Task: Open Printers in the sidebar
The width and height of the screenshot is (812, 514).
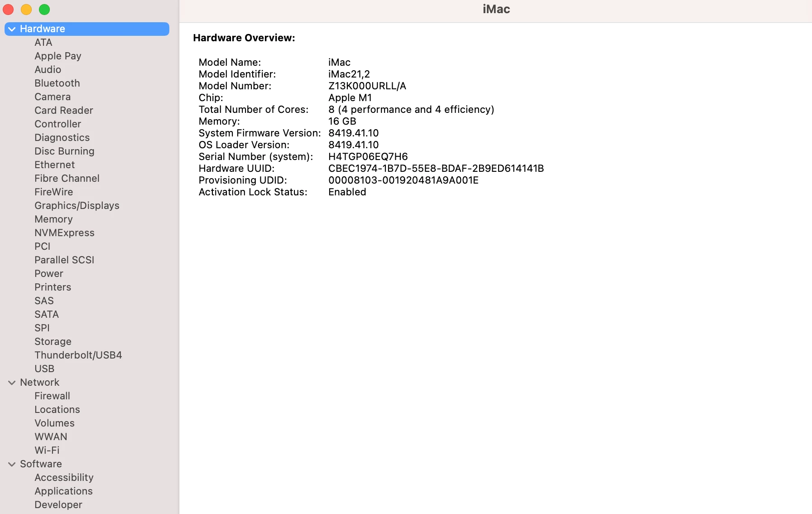Action: [x=53, y=287]
